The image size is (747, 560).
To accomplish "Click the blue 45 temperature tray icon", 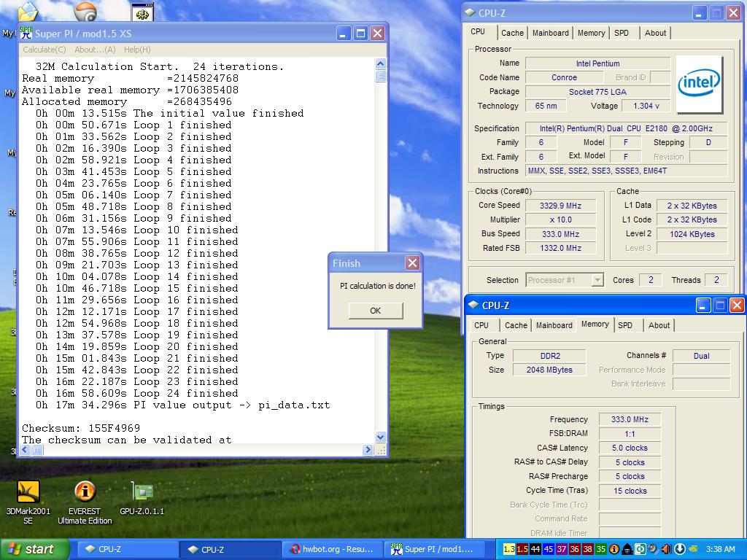I will coord(549,549).
